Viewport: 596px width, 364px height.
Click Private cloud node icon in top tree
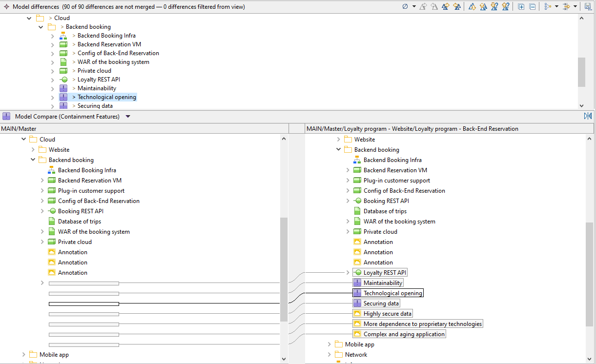63,71
